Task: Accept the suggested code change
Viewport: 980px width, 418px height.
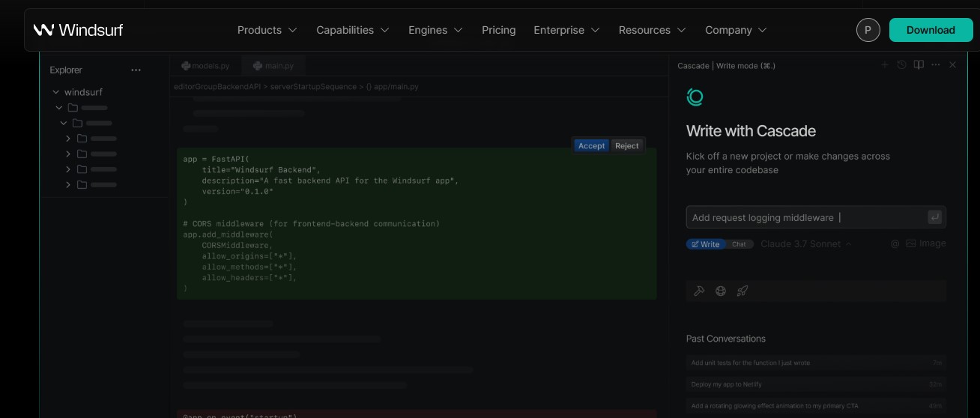Action: (x=591, y=146)
